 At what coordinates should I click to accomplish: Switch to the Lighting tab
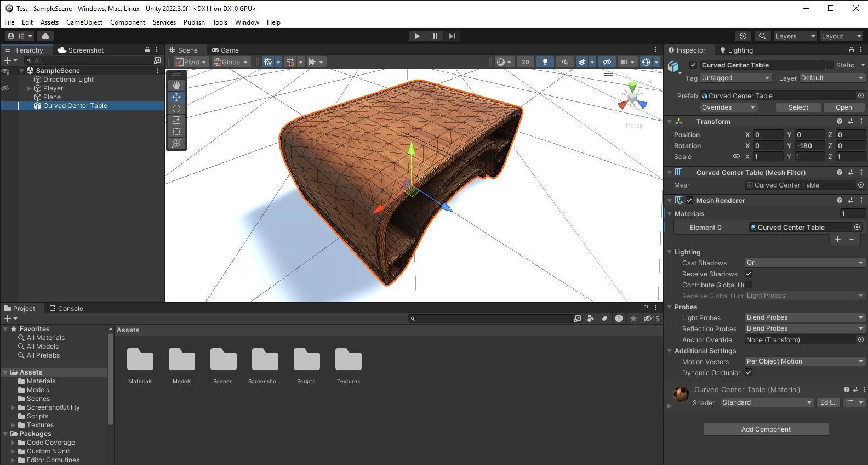coord(736,50)
